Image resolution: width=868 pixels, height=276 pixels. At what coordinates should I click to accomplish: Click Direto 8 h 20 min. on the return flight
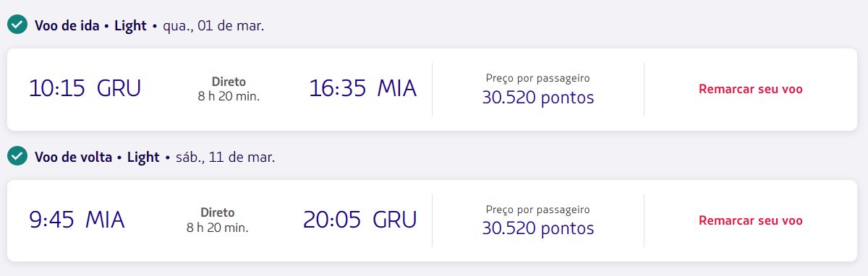(217, 220)
